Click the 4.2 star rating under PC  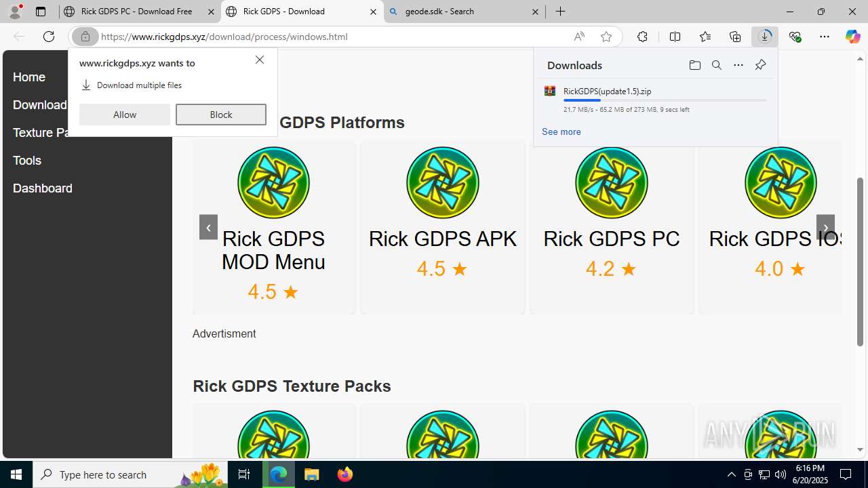click(x=611, y=269)
